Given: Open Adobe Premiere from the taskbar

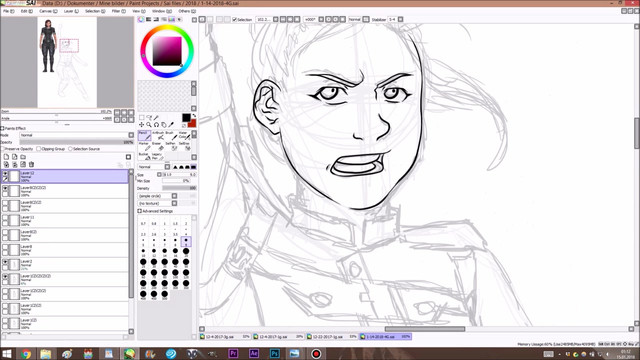Looking at the screenshot, I should coord(233,353).
